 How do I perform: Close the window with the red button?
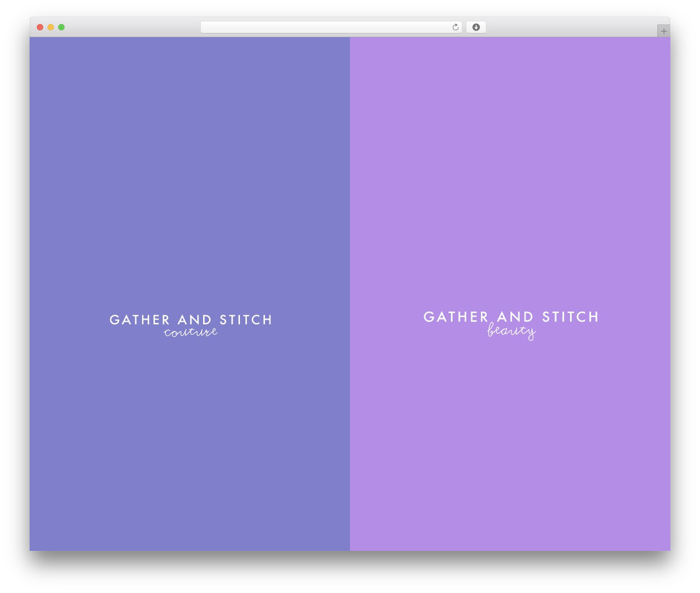click(x=40, y=27)
